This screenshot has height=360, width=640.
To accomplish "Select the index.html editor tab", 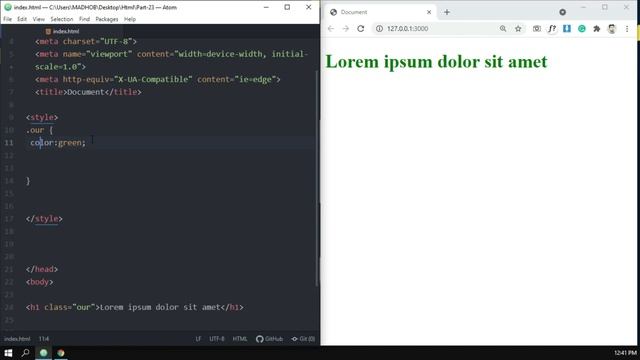I will (x=62, y=31).
